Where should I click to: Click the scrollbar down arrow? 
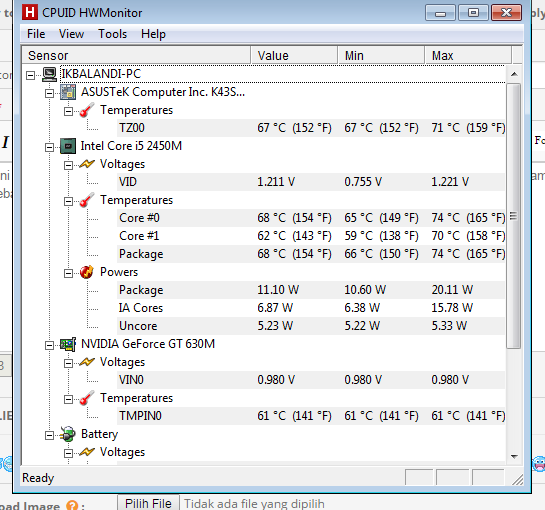[x=514, y=456]
